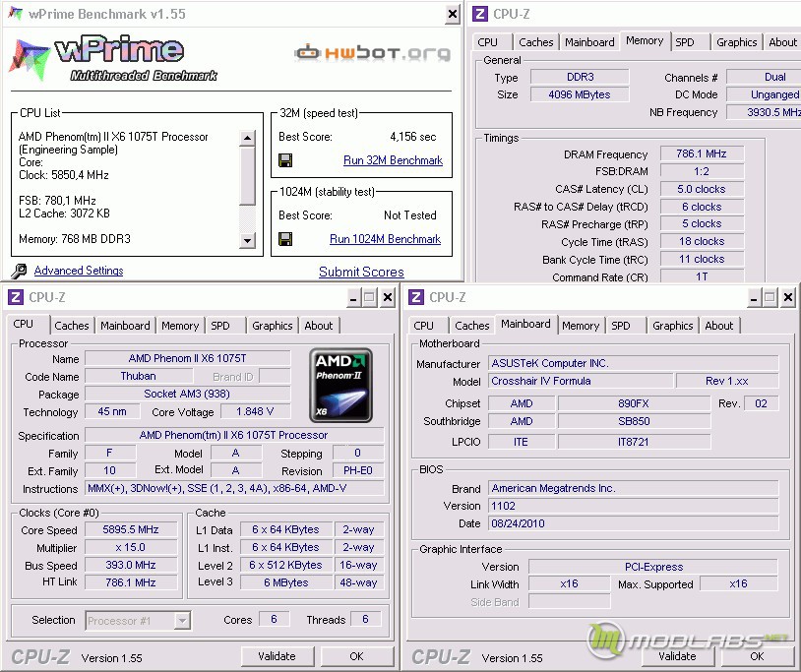Click the motherboard Model field Crosshair IV Formula
This screenshot has width=801, height=672.
pos(581,381)
